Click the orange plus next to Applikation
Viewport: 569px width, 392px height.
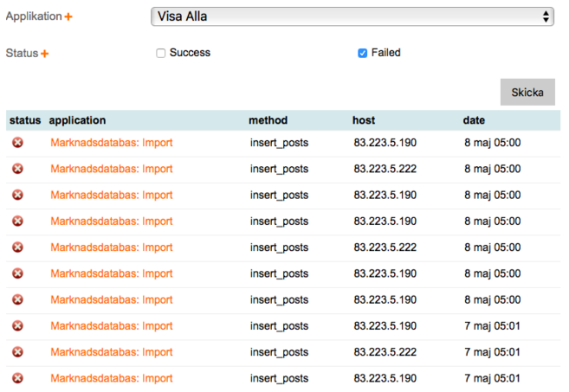point(68,17)
